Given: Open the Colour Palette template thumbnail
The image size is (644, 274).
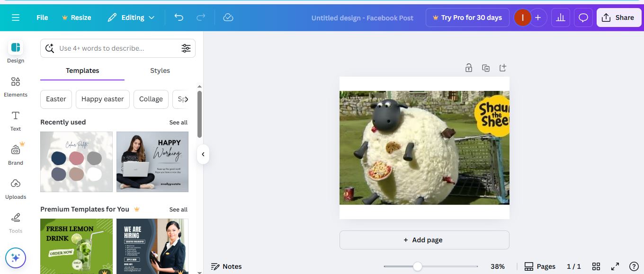Looking at the screenshot, I should pos(76,162).
